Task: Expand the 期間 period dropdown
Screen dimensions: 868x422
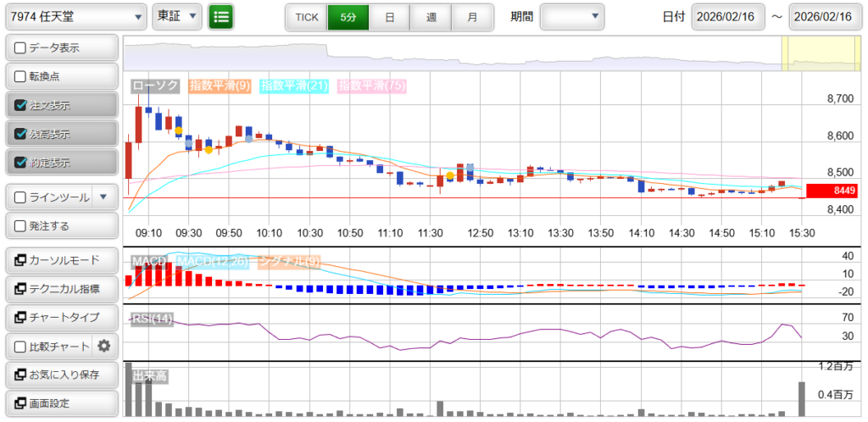Action: click(x=572, y=16)
